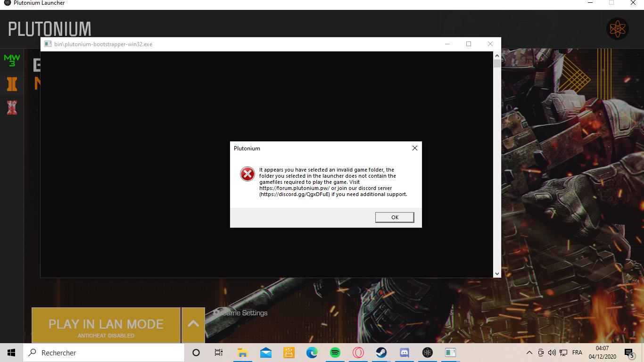Open Game Settings in the launcher
The width and height of the screenshot is (644, 362).
(x=240, y=313)
